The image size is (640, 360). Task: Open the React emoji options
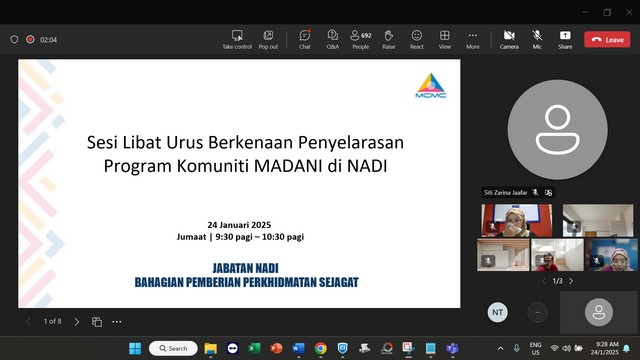416,40
